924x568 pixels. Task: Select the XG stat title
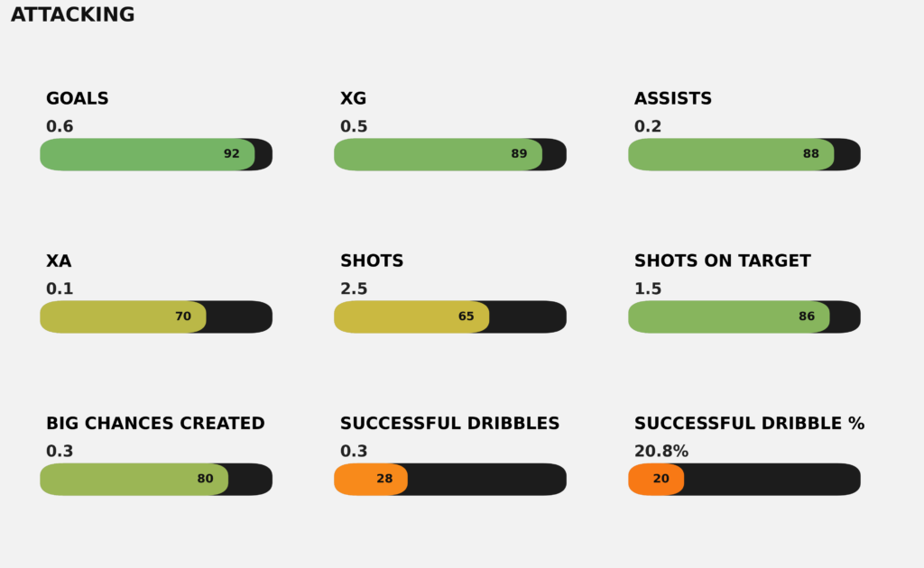(354, 98)
